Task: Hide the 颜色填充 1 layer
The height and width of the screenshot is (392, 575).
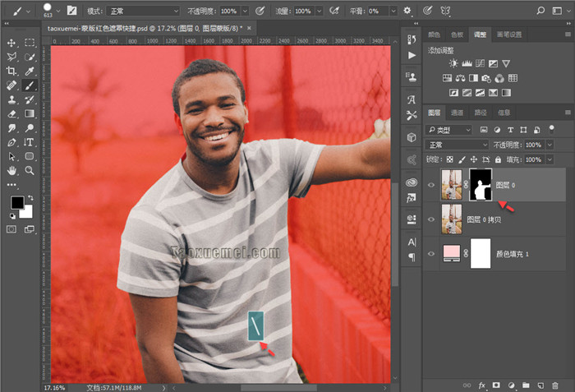Action: coord(432,256)
